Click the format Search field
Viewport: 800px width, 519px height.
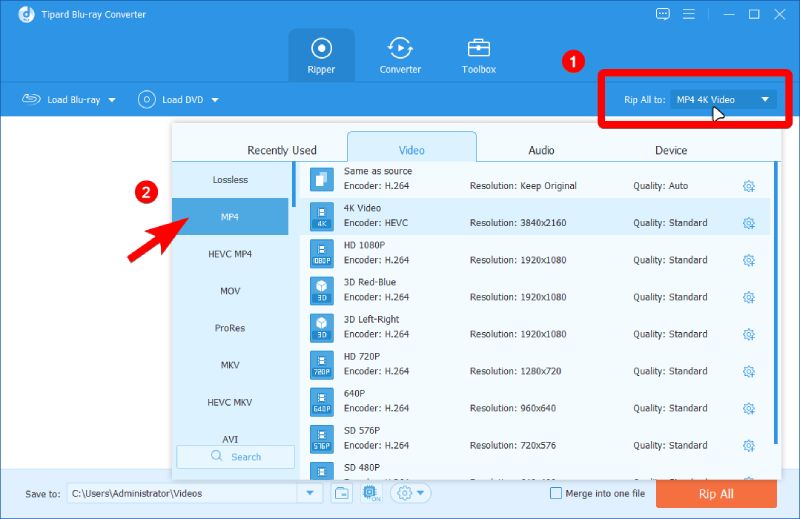pyautogui.click(x=235, y=457)
